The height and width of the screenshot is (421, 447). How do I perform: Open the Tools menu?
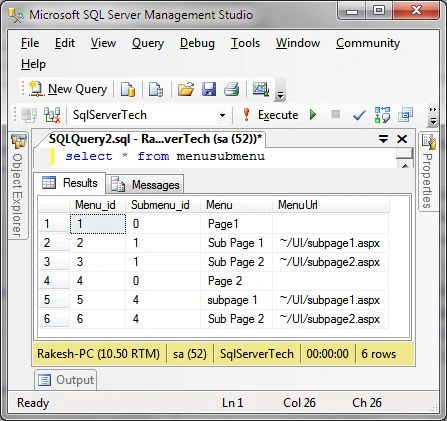coord(245,43)
